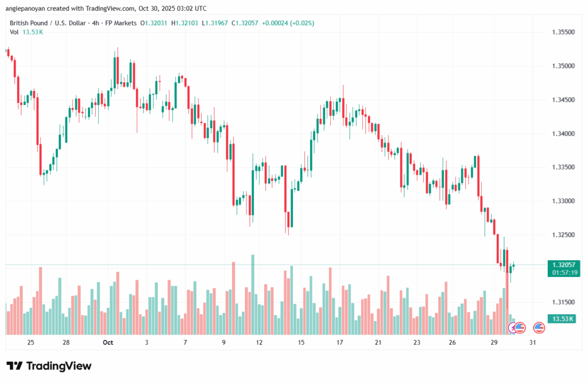This screenshot has height=382, width=588.
Task: Click the 1.31500 price scale label
Action: (562, 302)
